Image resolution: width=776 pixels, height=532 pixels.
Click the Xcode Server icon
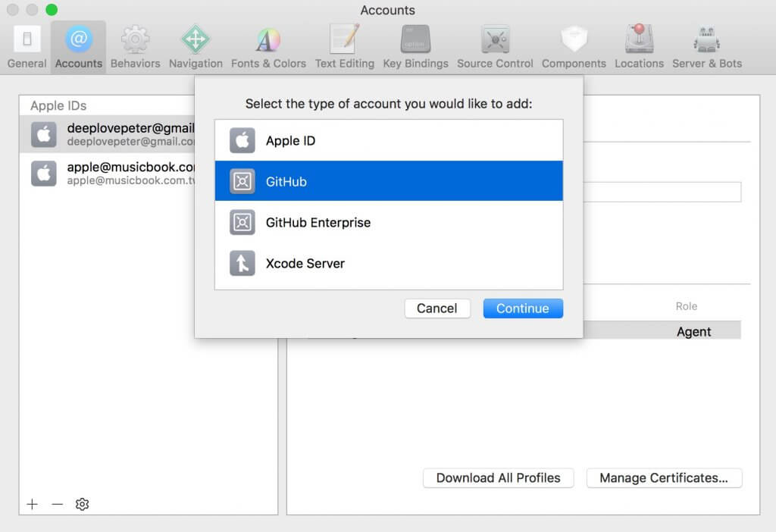(x=242, y=263)
